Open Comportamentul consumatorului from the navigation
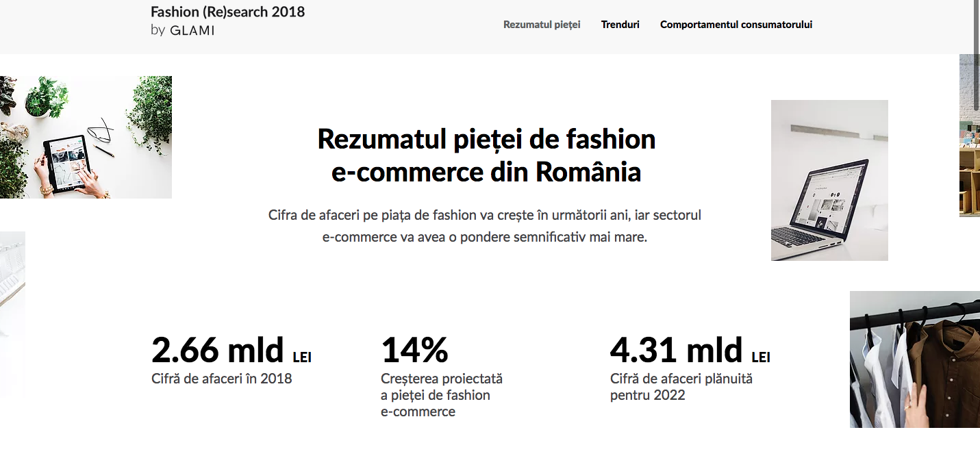This screenshot has width=980, height=469. pyautogui.click(x=736, y=25)
